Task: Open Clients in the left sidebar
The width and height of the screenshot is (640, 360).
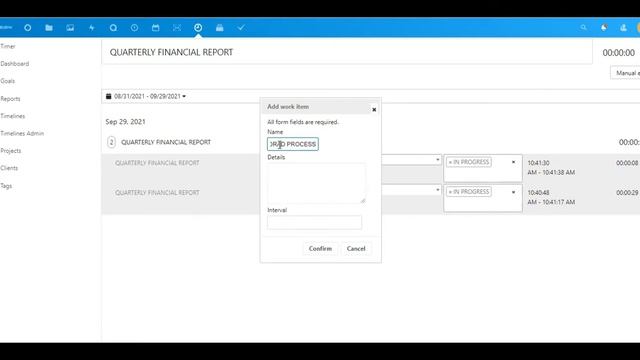Action: [x=9, y=168]
